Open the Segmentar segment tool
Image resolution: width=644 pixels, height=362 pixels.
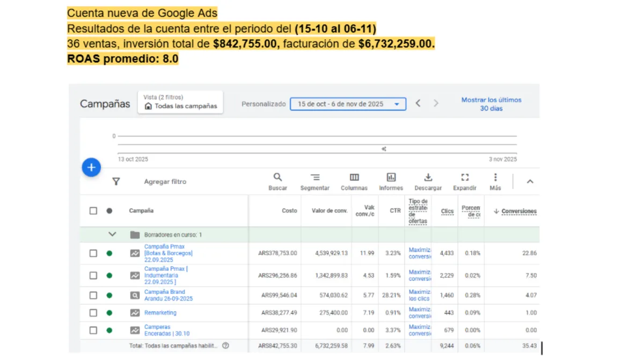tap(315, 178)
